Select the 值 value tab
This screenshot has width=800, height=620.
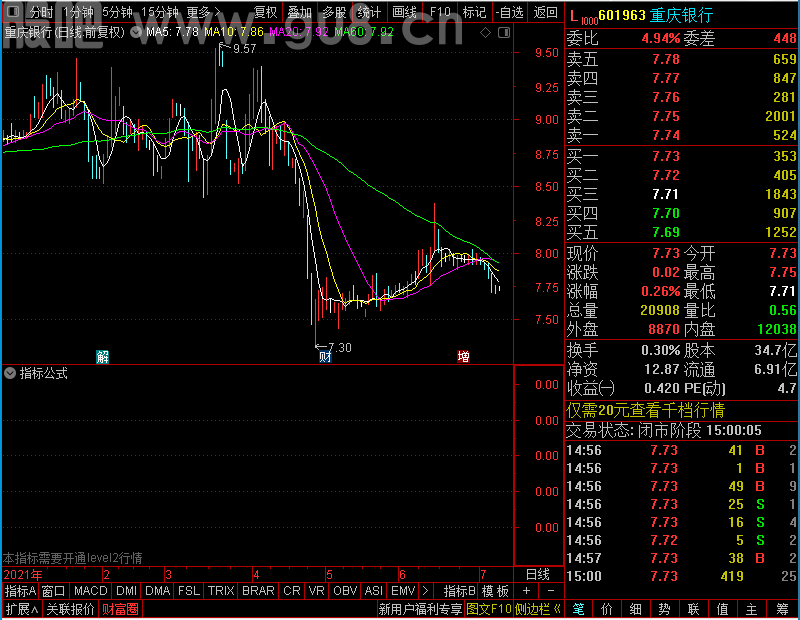pyautogui.click(x=722, y=609)
